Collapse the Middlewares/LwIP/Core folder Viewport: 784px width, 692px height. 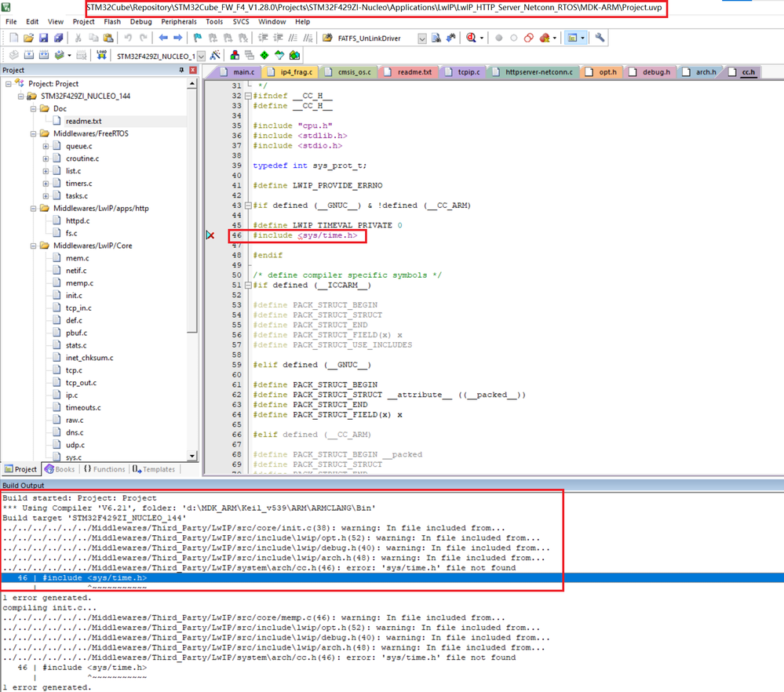(34, 246)
